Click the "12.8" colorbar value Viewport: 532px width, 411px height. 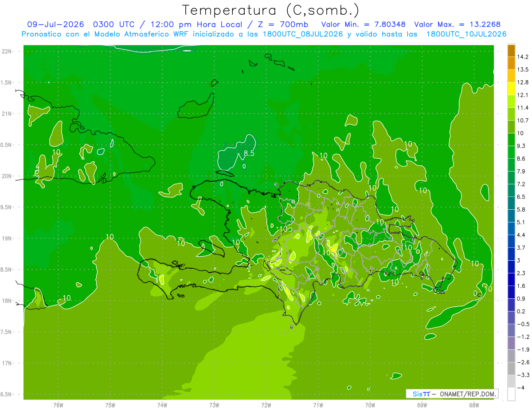[523, 82]
